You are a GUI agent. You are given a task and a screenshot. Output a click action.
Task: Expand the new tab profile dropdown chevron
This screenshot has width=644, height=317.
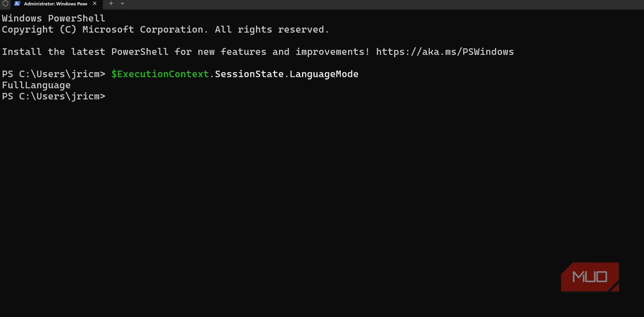coord(122,4)
